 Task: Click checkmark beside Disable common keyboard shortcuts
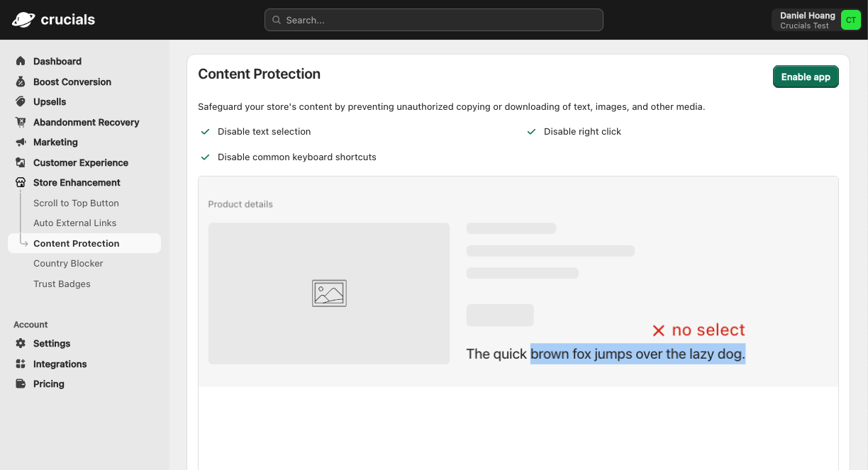pyautogui.click(x=205, y=157)
